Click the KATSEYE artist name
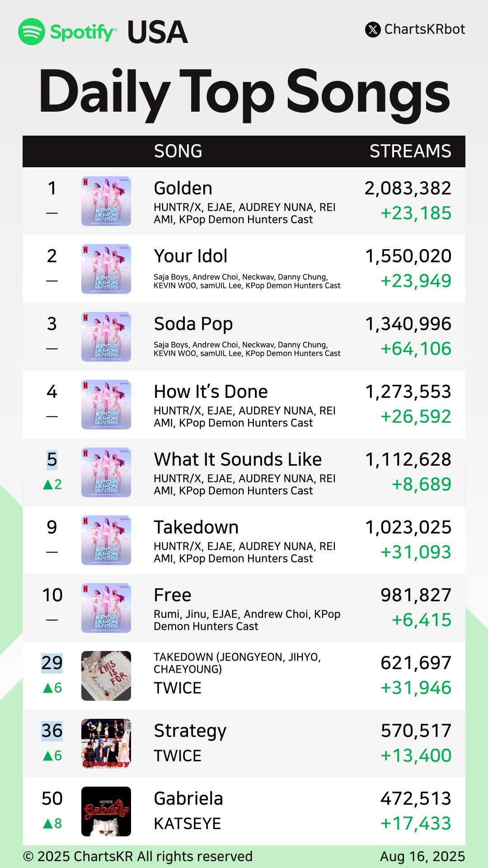 pos(187,824)
